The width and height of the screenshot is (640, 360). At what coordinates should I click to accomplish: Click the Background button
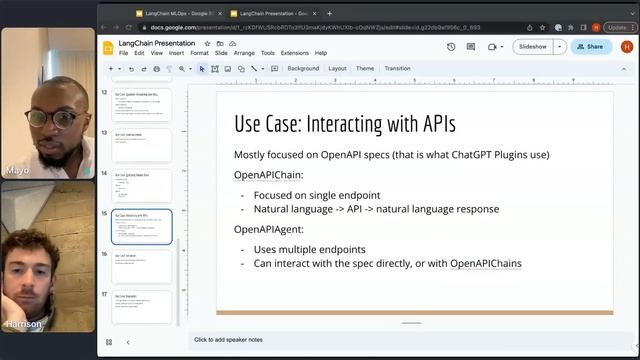[303, 69]
